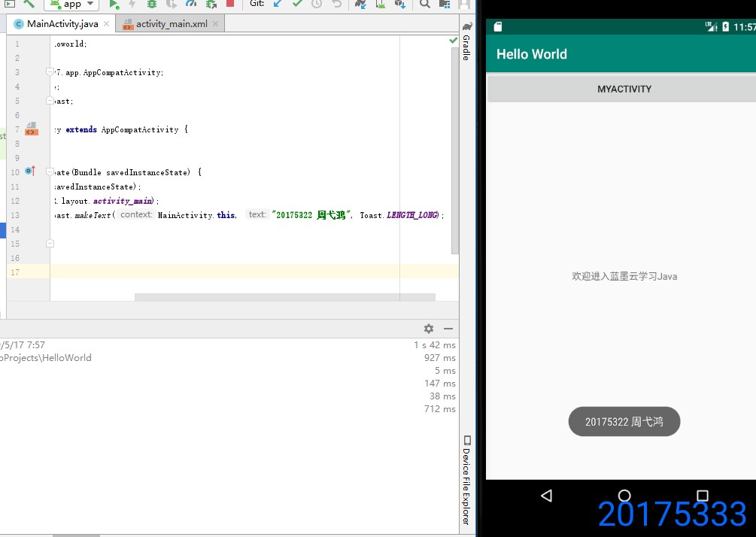Stop the running app with the red square
756x537 pixels.
coord(230,3)
